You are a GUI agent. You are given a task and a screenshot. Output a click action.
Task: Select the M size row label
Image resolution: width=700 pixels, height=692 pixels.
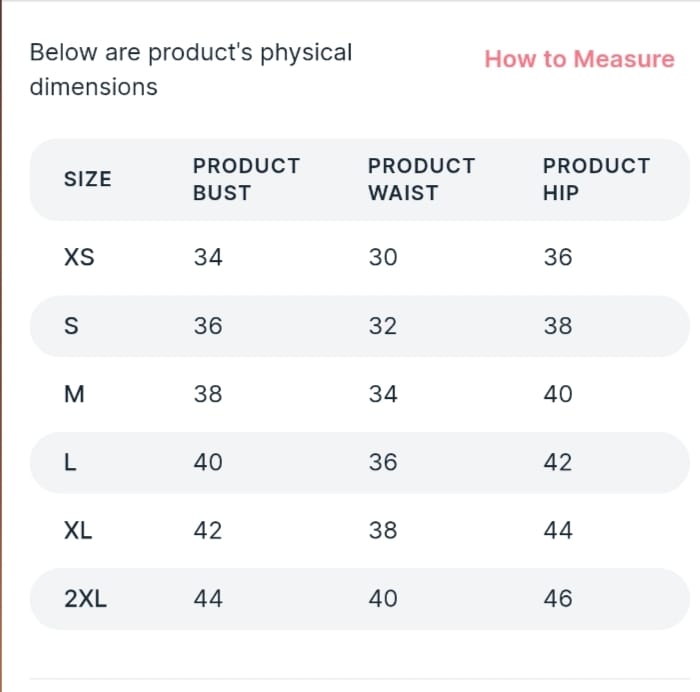coord(74,394)
